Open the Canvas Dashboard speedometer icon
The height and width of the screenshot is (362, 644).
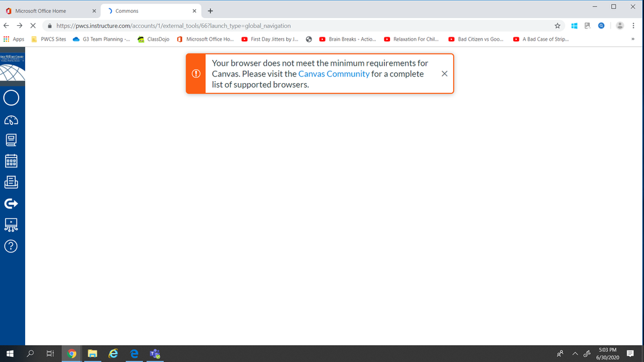pos(11,120)
